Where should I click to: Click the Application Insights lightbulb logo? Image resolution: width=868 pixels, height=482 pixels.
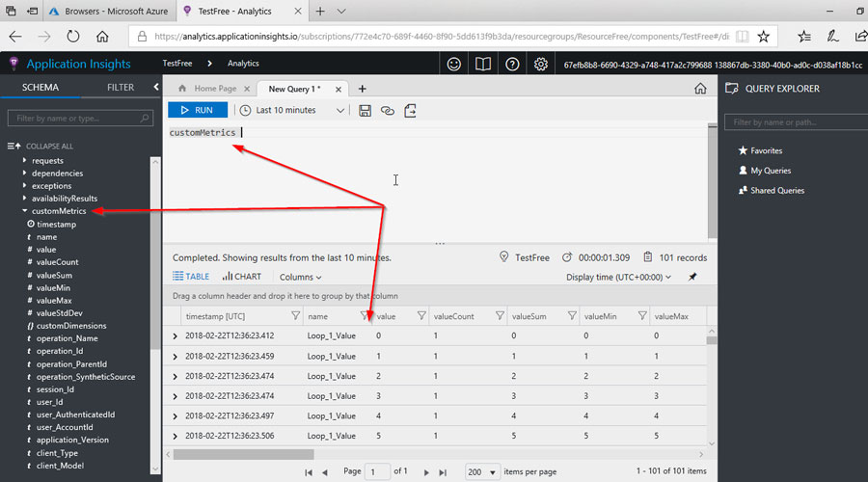pyautogui.click(x=14, y=64)
